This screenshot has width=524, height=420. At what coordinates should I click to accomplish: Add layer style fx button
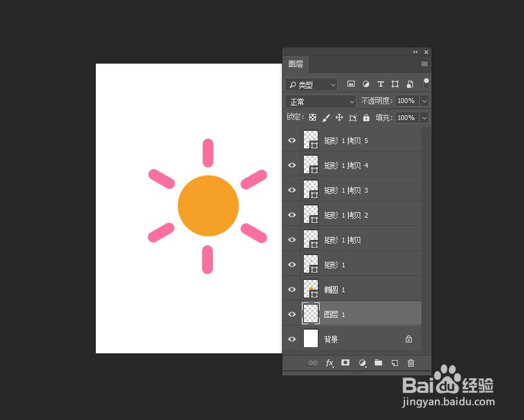tap(329, 363)
